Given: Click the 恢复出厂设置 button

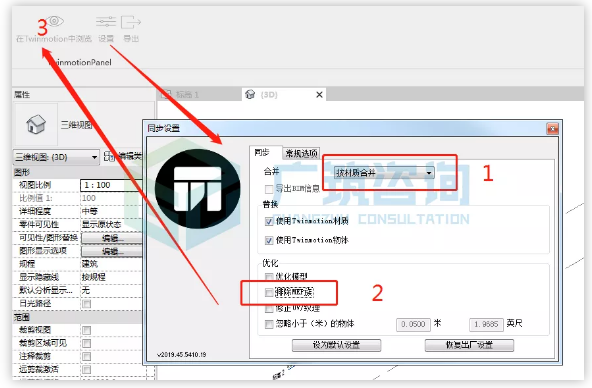Looking at the screenshot, I should tap(469, 345).
